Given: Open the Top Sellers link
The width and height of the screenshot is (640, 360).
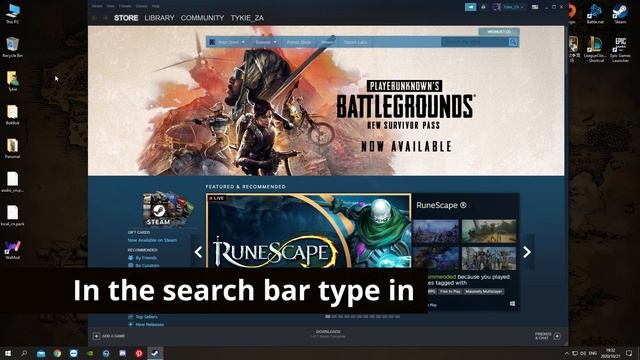Looking at the screenshot, I should 146,317.
